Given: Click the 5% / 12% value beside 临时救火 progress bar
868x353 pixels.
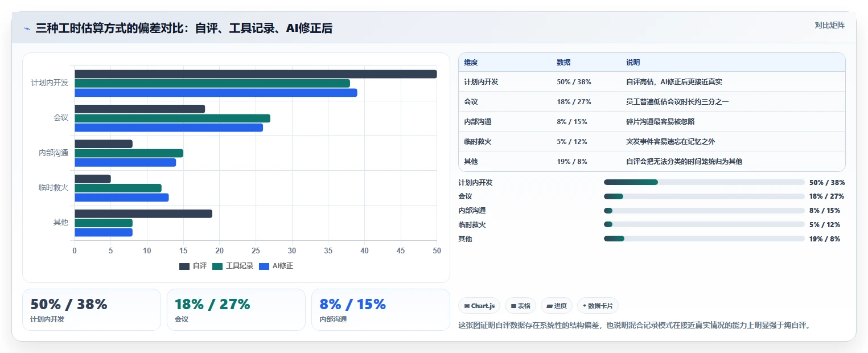Looking at the screenshot, I should [825, 224].
